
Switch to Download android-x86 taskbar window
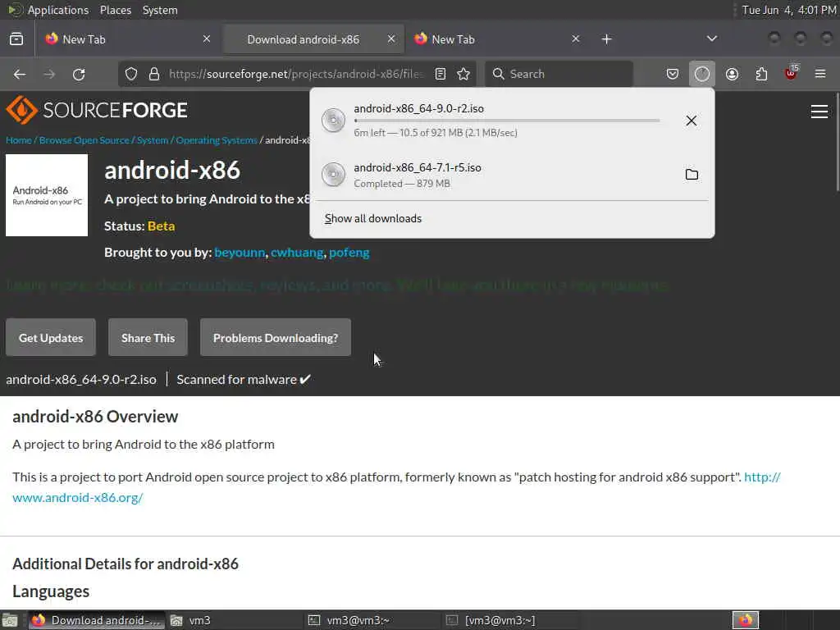(97, 620)
